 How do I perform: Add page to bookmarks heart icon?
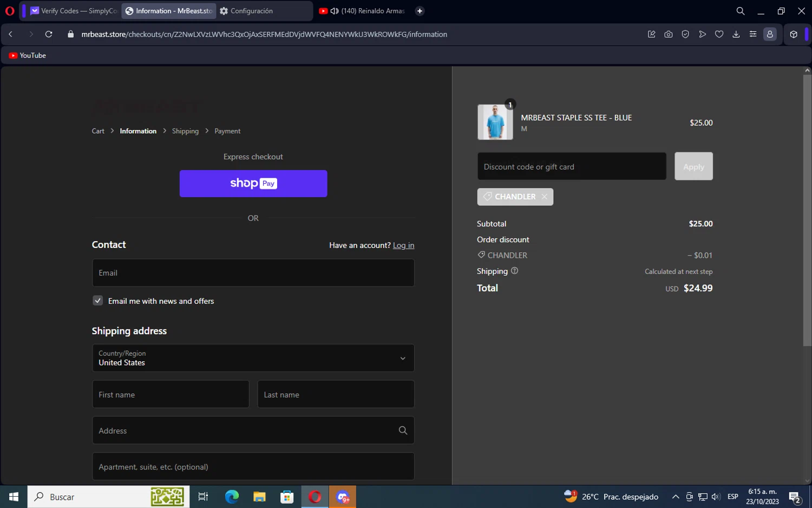(719, 34)
